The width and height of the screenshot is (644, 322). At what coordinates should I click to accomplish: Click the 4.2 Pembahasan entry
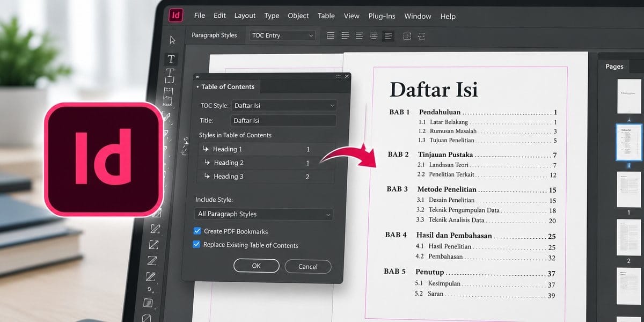tap(486, 258)
